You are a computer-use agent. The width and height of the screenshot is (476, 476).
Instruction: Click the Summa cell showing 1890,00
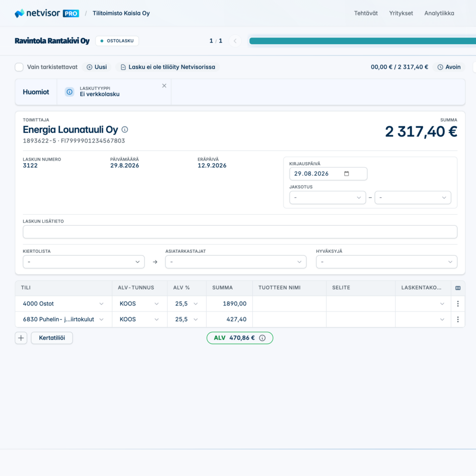(230, 303)
